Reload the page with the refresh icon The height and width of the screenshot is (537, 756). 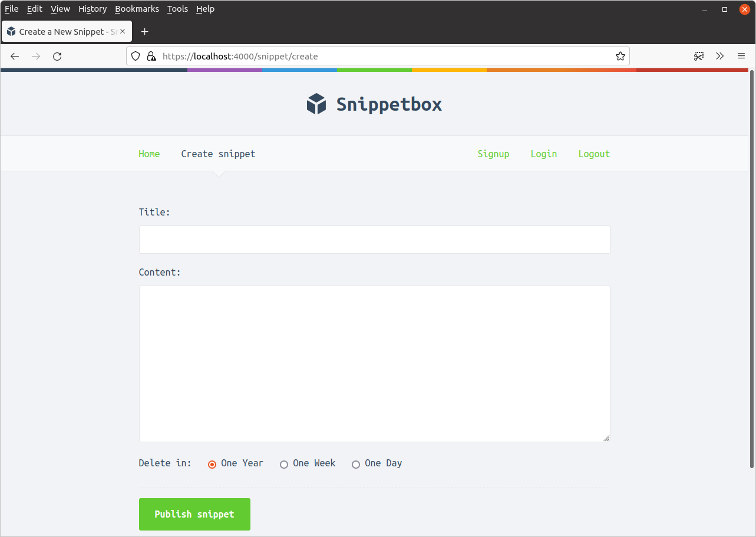coord(57,57)
